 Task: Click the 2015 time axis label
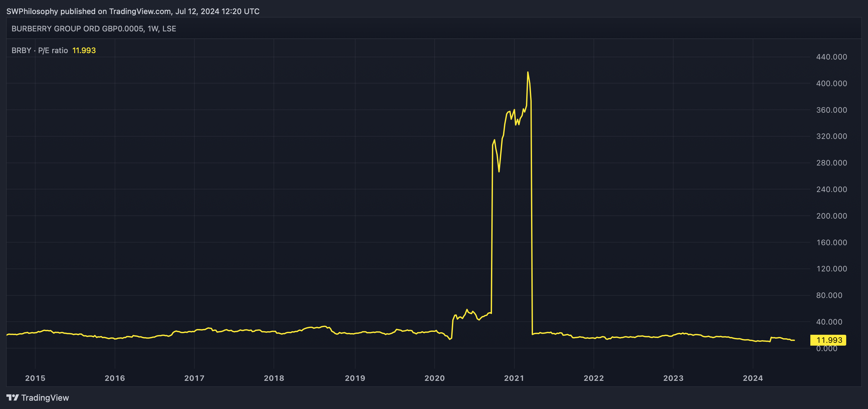point(35,378)
